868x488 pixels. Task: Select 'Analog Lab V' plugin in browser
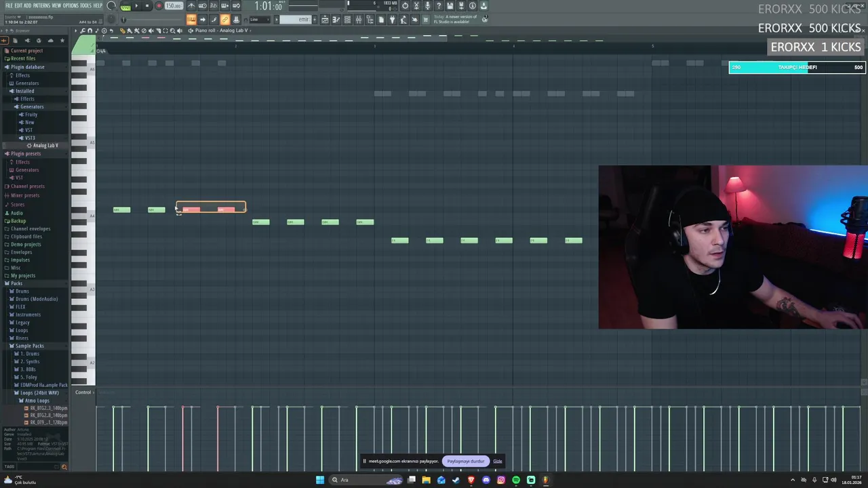pos(45,146)
